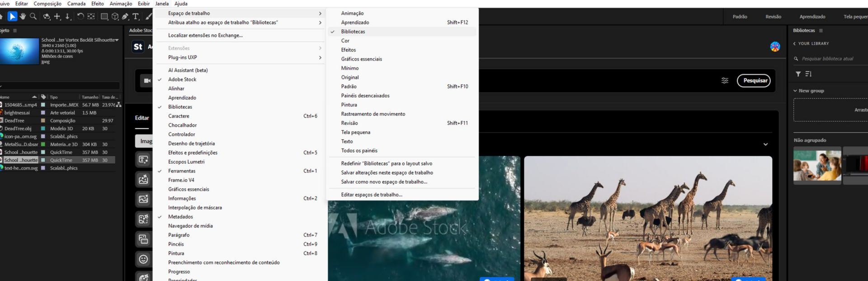Select the Hand tool
Image resolution: width=868 pixels, height=281 pixels.
pos(23,16)
